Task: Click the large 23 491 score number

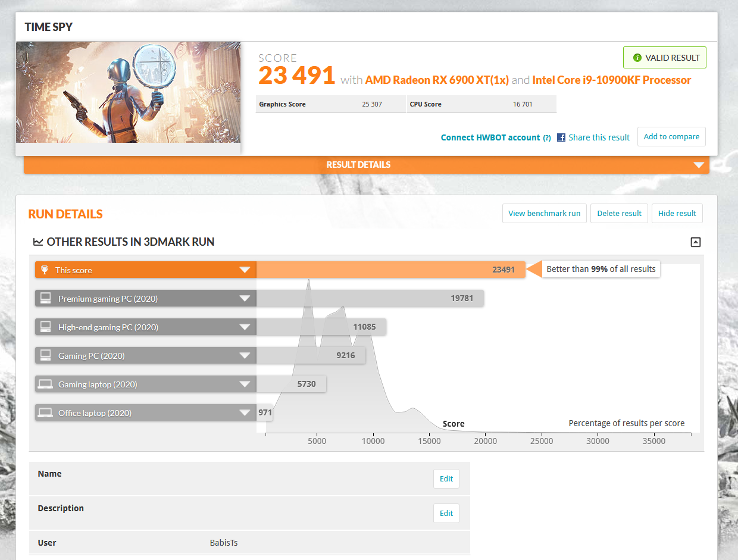Action: 297,76
